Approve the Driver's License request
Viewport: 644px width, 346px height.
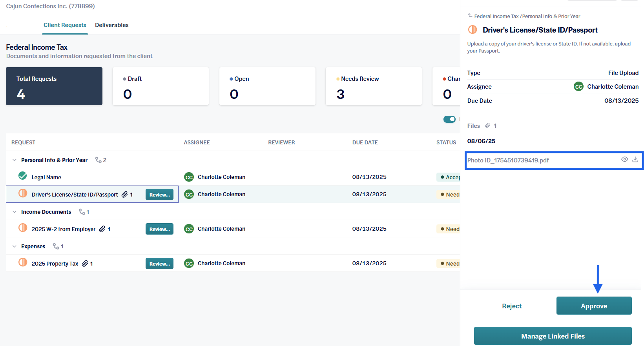[594, 306]
